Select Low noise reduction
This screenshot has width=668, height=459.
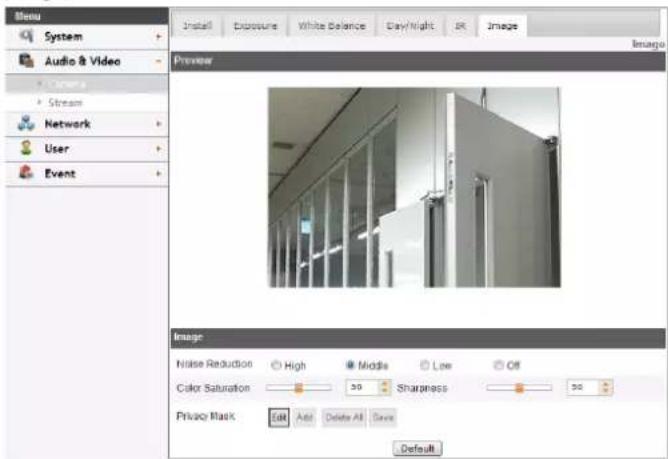(425, 365)
